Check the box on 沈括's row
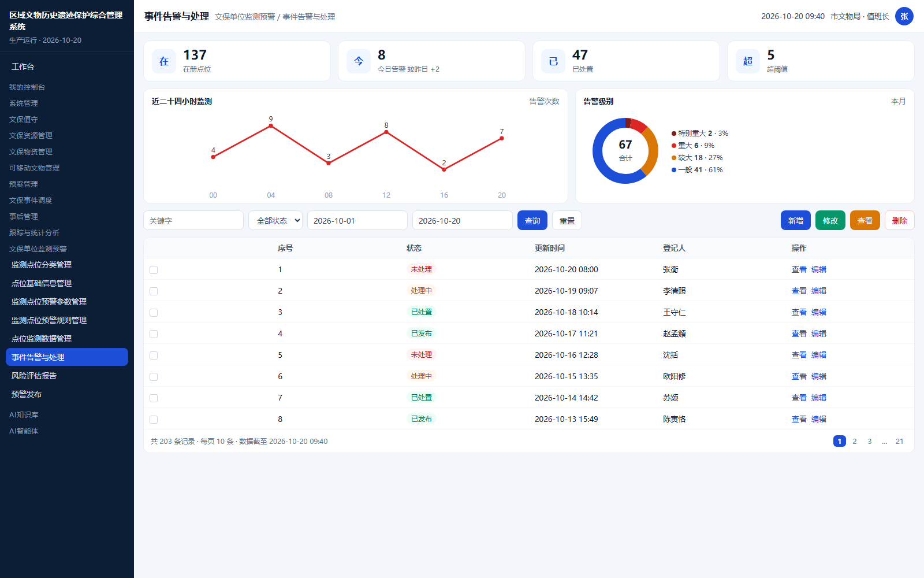924x578 pixels. point(154,355)
